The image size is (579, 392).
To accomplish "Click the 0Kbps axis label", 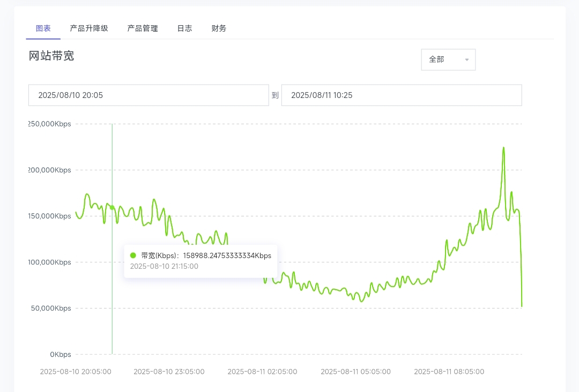I will click(x=61, y=354).
